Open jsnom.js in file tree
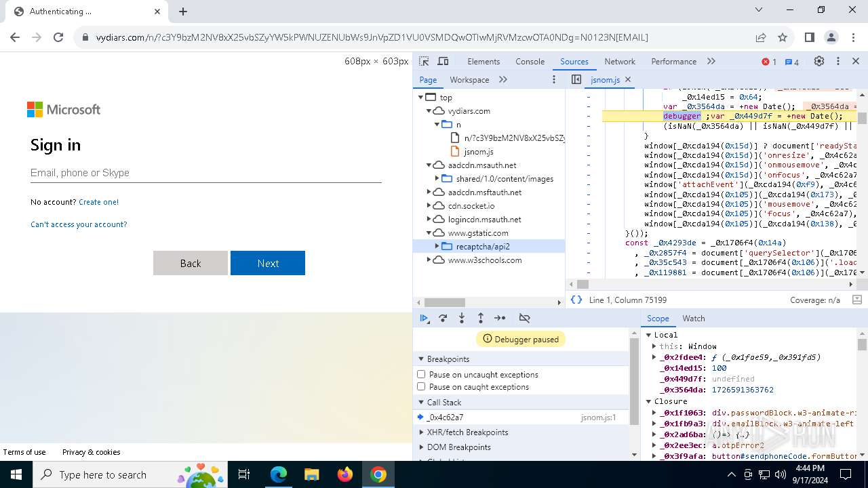This screenshot has height=488, width=868. pyautogui.click(x=478, y=151)
